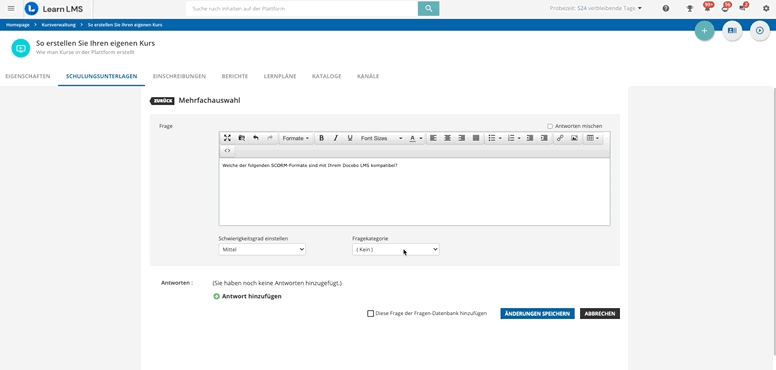
Task: Switch to the Eigenschaften tab
Action: (28, 76)
